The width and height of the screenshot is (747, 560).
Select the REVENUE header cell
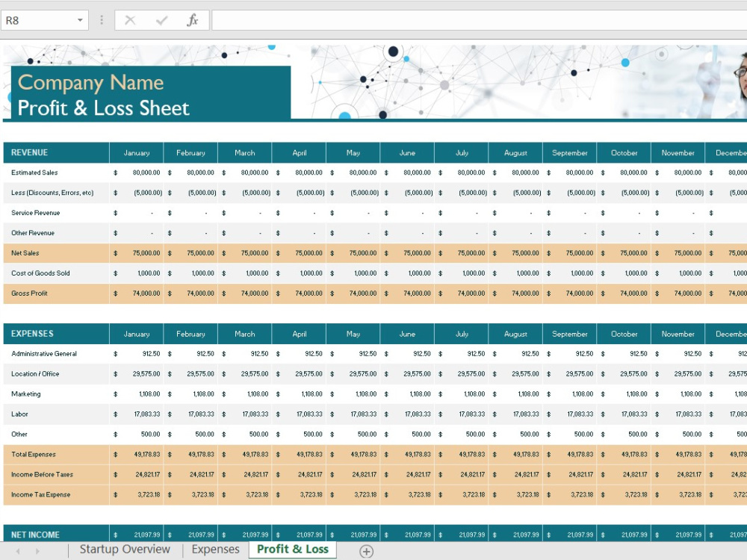[56, 153]
